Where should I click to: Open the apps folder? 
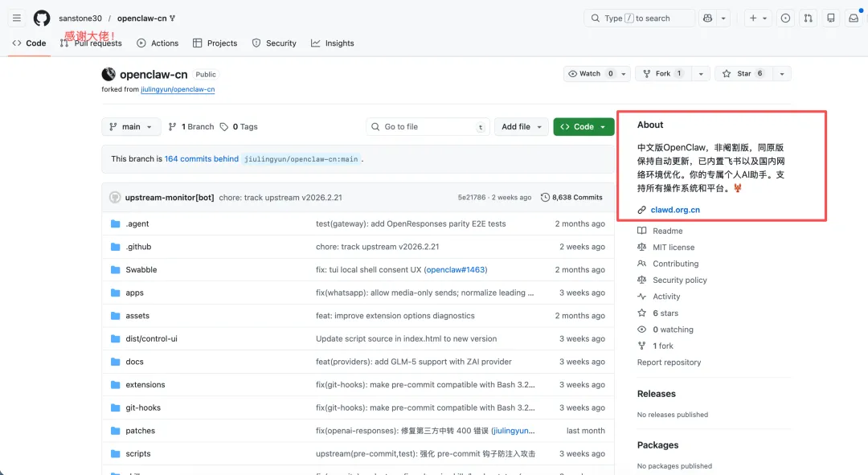pos(134,293)
